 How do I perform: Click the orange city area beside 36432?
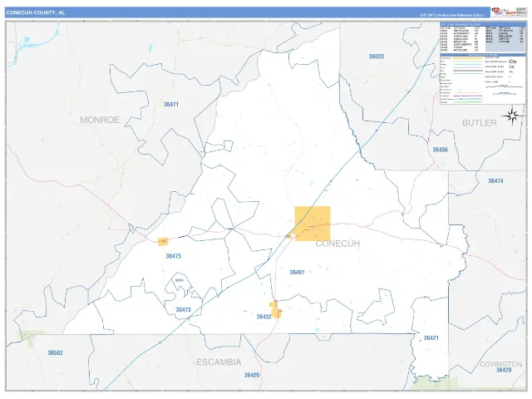[275, 309]
